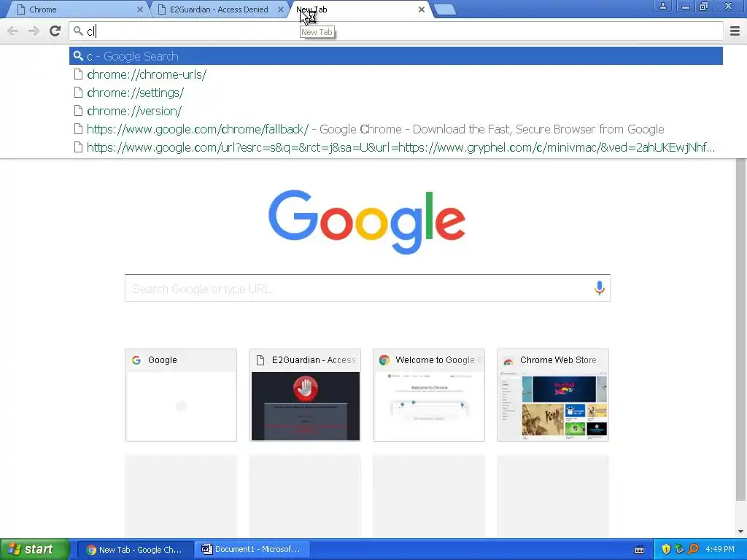
Task: Open the Chrome hamburger menu
Action: [x=735, y=31]
